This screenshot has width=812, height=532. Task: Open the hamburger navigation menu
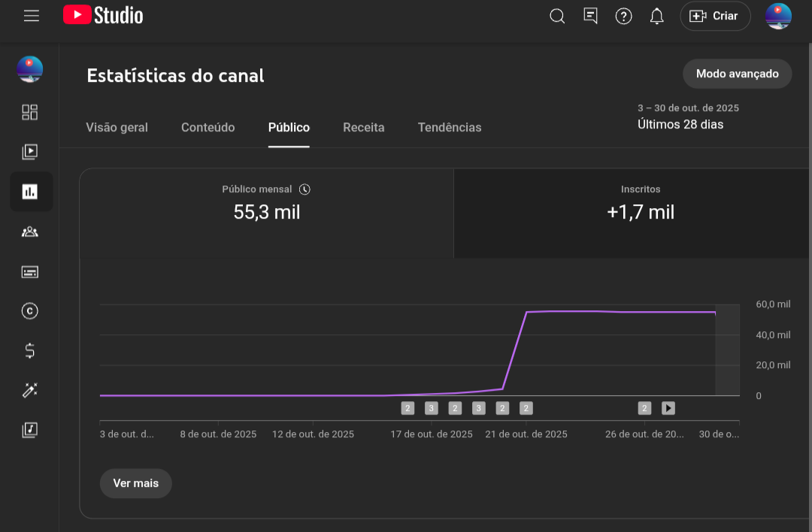pyautogui.click(x=31, y=16)
